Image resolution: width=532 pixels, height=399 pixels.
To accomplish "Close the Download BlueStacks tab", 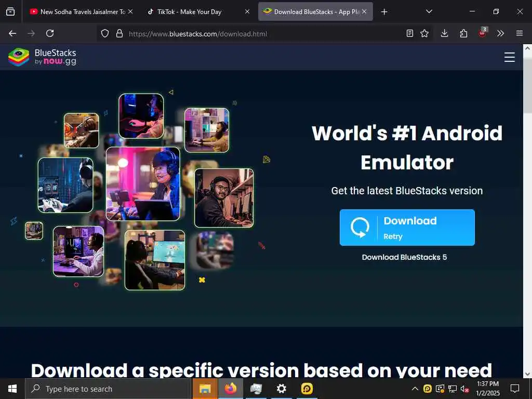I will tap(364, 11).
